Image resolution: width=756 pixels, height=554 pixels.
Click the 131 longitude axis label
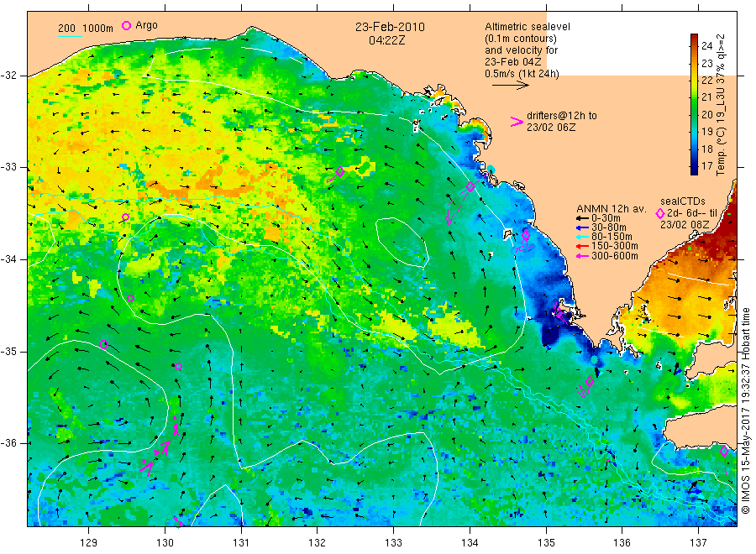click(241, 543)
